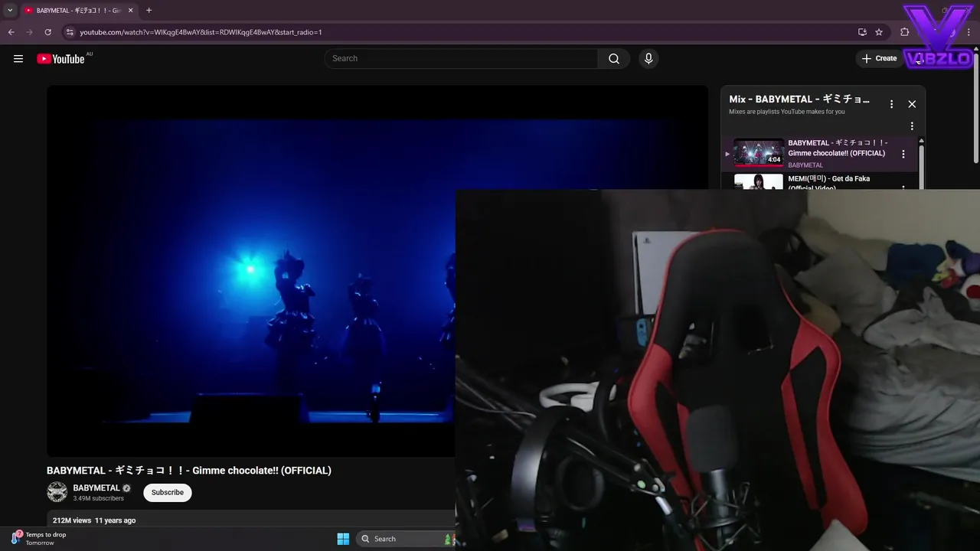Go back with the browser back arrow
The width and height of the screenshot is (980, 551).
pos(11,32)
